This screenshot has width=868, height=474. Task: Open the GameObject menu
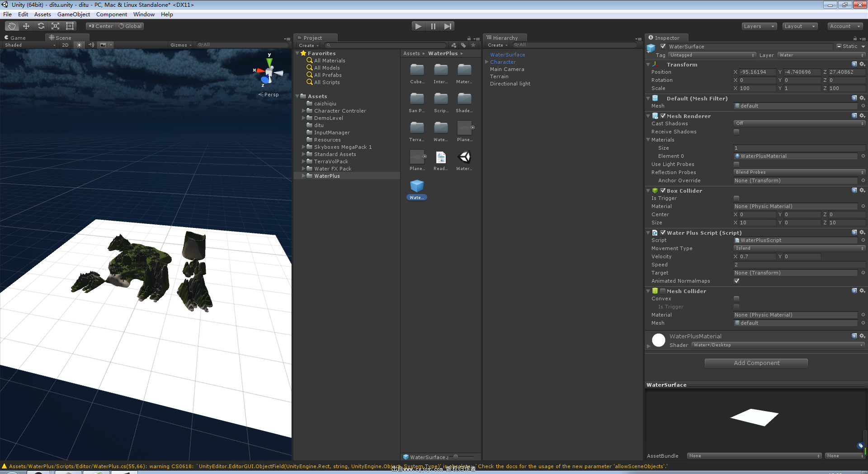(74, 14)
